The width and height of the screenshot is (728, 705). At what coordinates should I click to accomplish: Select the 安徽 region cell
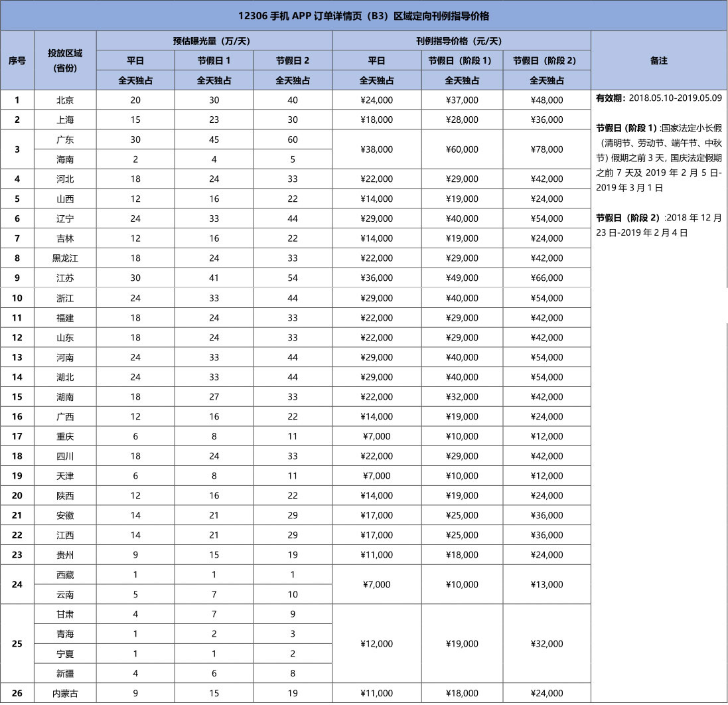click(65, 515)
